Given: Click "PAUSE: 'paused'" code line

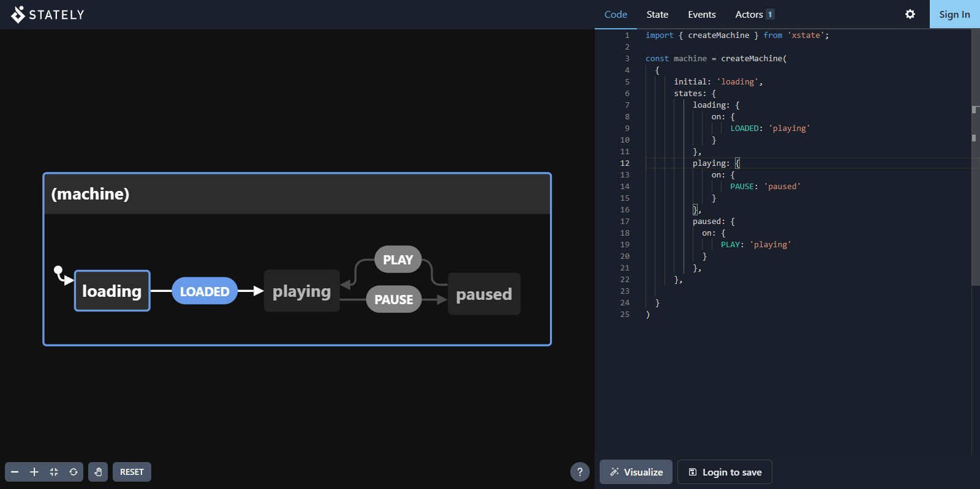Looking at the screenshot, I should click(765, 187).
